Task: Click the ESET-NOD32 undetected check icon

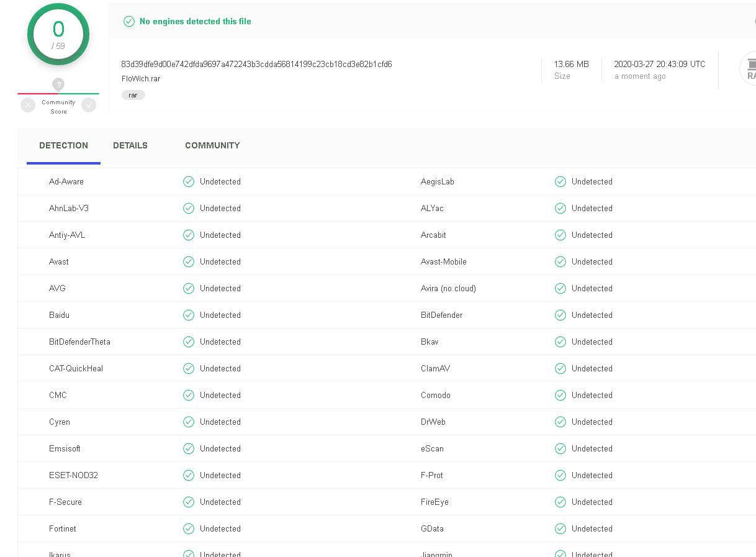Action: pos(189,475)
